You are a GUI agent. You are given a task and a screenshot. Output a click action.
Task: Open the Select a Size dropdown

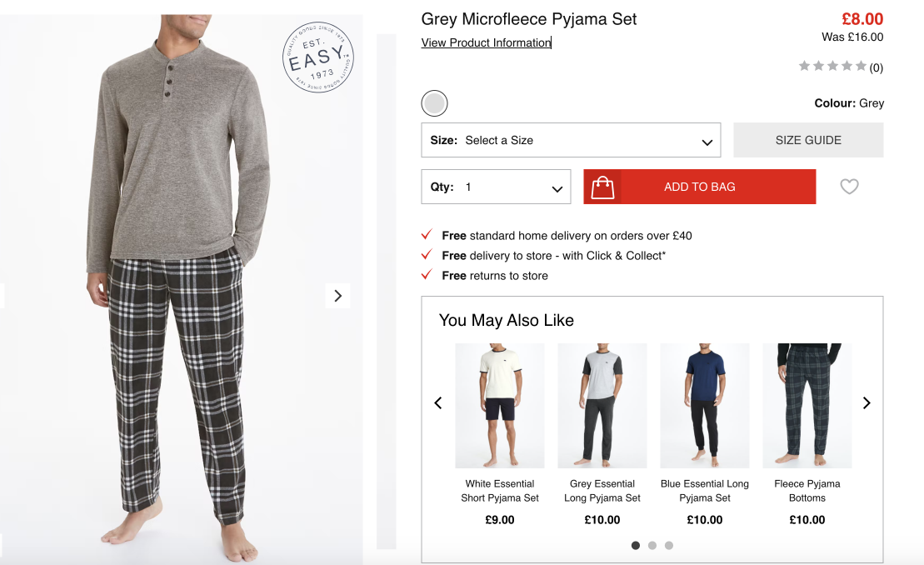pos(571,140)
